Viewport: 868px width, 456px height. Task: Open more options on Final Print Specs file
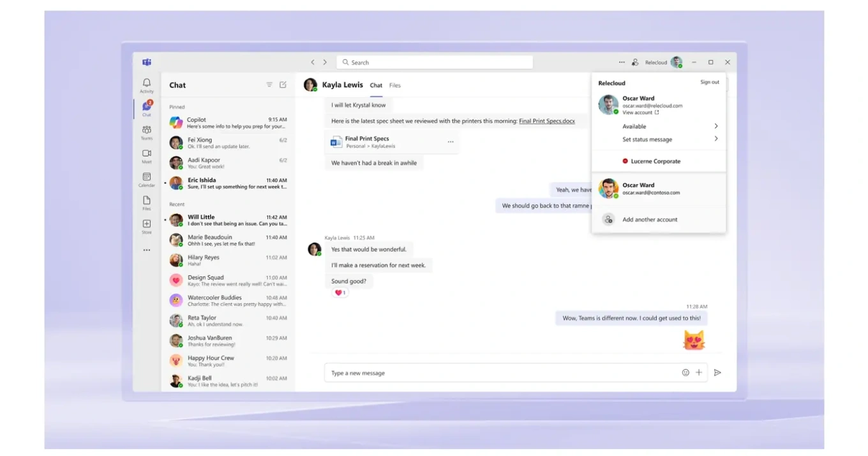pos(451,142)
